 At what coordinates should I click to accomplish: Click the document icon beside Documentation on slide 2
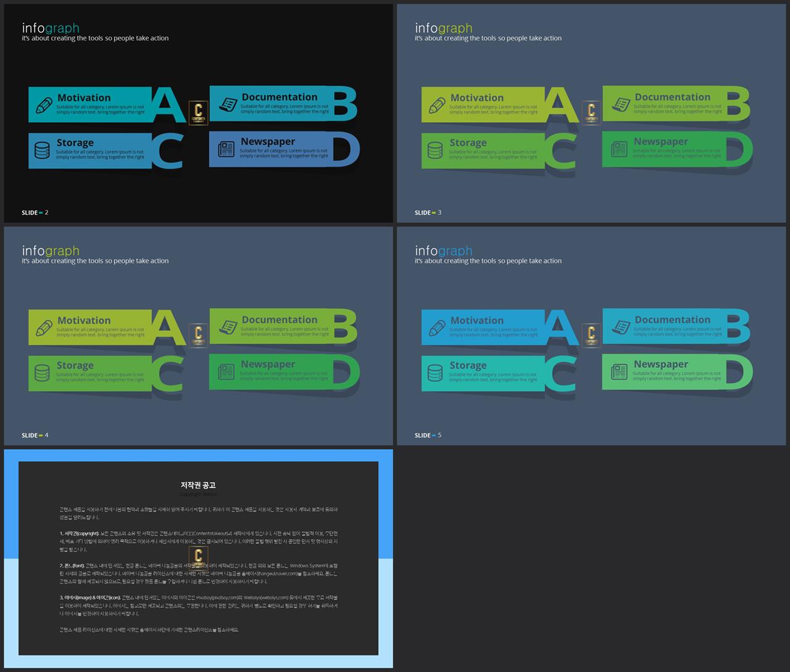click(228, 104)
